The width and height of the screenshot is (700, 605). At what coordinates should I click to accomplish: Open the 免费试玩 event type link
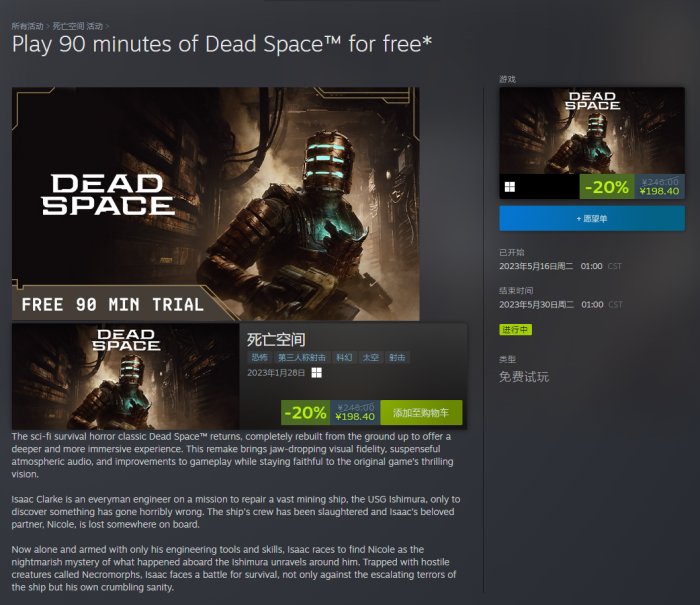tap(524, 377)
